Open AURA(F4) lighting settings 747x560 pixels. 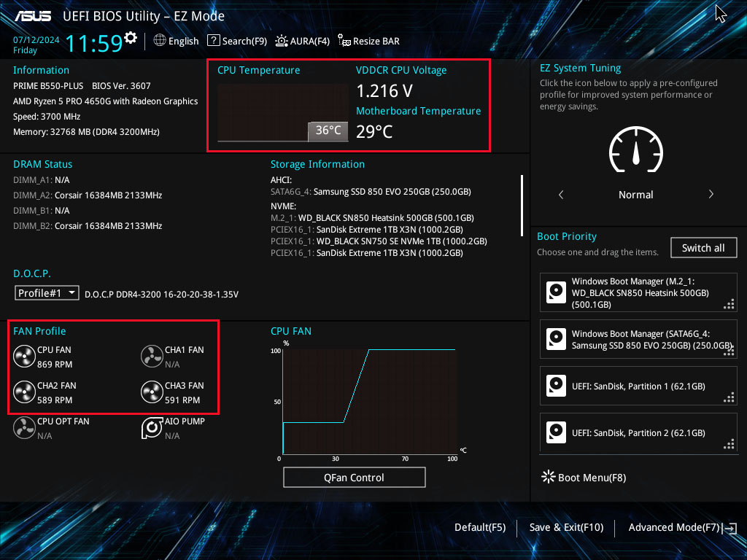[303, 41]
